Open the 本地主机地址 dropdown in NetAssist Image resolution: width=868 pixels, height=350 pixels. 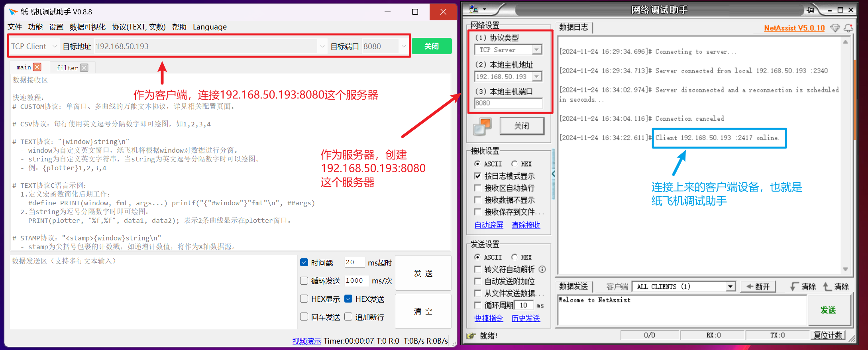[537, 77]
